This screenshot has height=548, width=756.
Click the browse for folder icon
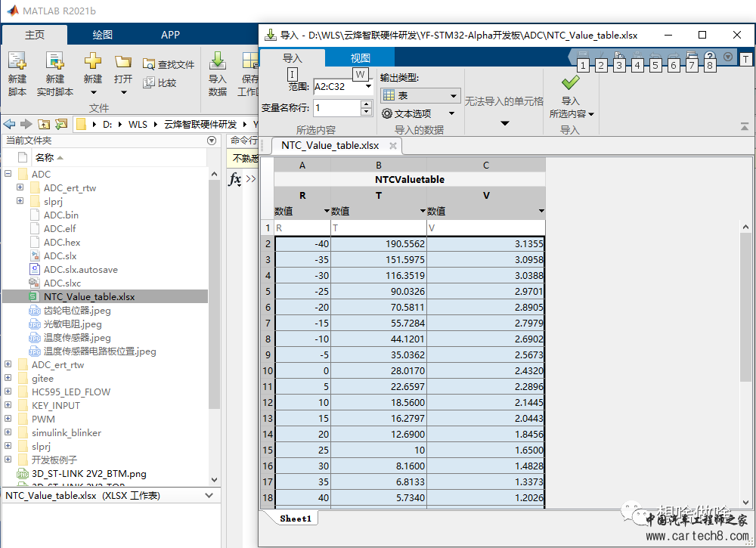click(61, 125)
